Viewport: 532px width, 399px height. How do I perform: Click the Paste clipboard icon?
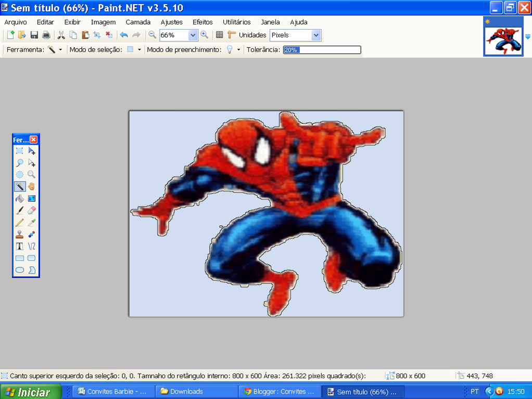(85, 35)
